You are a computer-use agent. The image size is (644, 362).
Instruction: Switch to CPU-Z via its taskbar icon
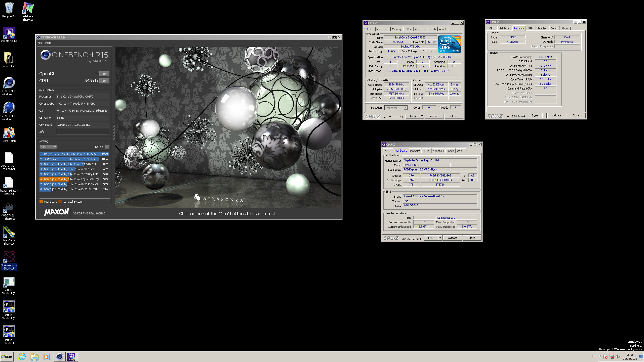(71, 356)
